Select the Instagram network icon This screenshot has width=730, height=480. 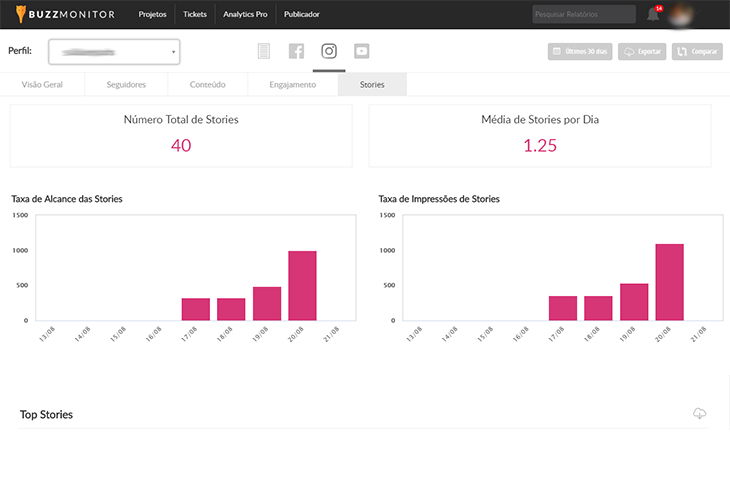pos(328,51)
